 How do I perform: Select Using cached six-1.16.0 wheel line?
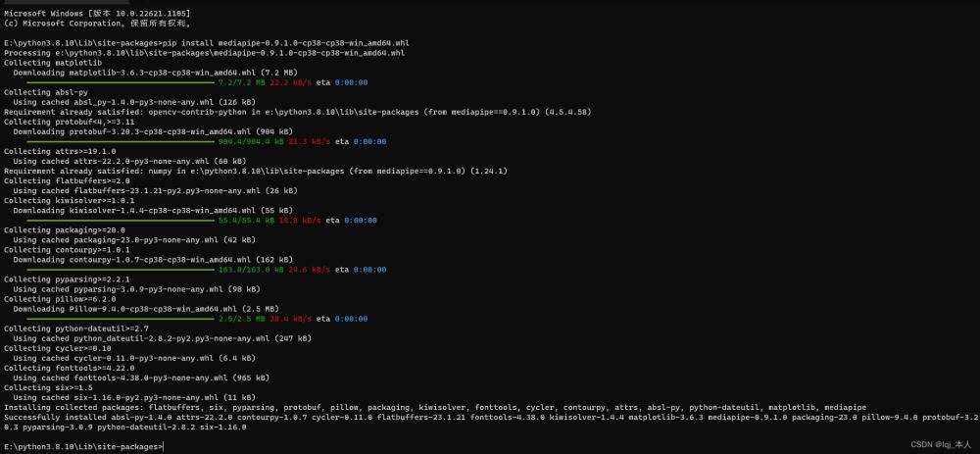click(133, 398)
